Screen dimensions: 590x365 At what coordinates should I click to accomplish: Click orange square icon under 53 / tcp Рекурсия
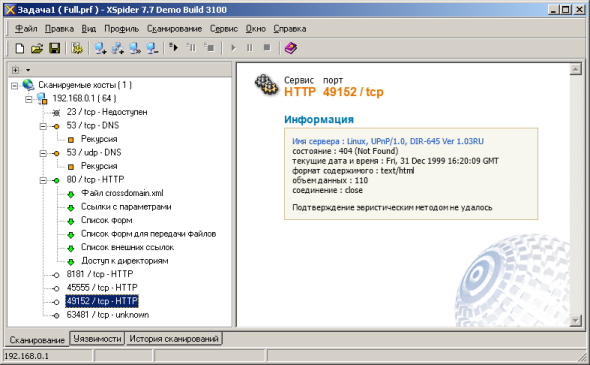71,140
